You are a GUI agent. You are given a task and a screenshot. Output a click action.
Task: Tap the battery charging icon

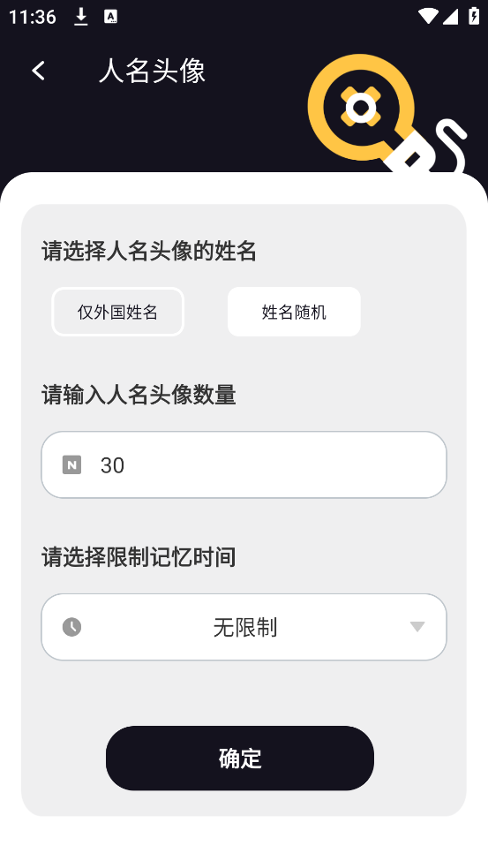[474, 17]
